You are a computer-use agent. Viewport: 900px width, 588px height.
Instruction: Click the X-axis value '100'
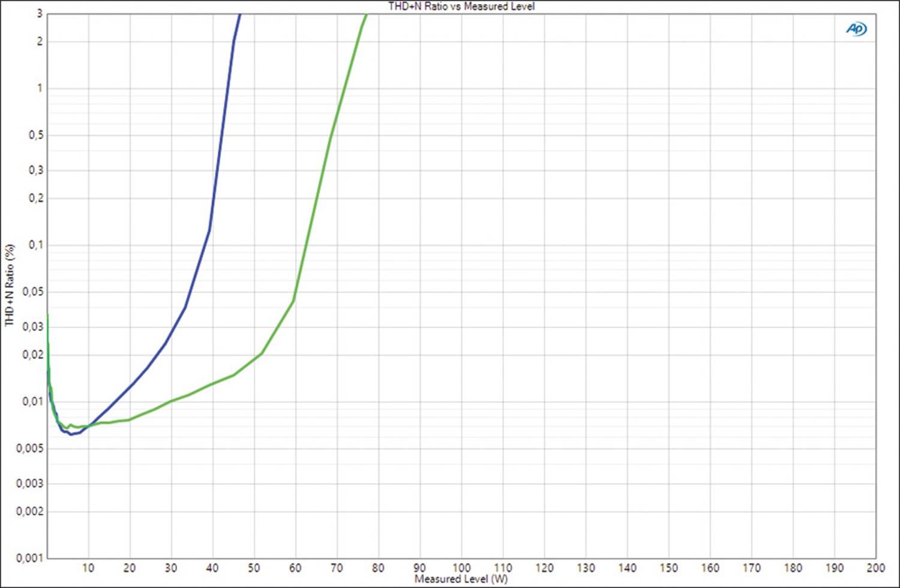(x=461, y=568)
